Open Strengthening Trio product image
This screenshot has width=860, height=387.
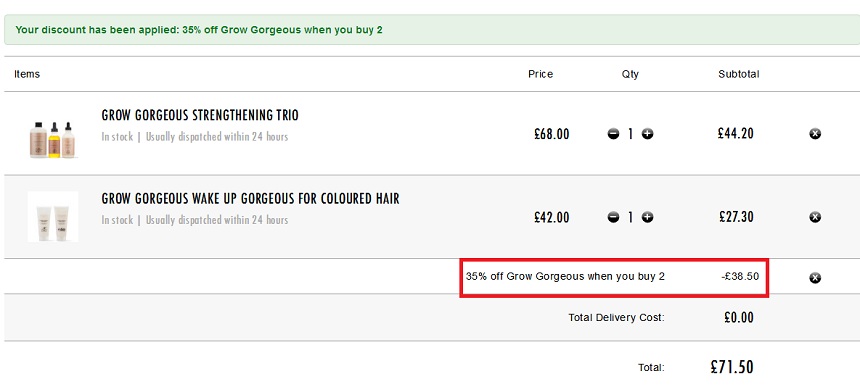[x=53, y=139]
